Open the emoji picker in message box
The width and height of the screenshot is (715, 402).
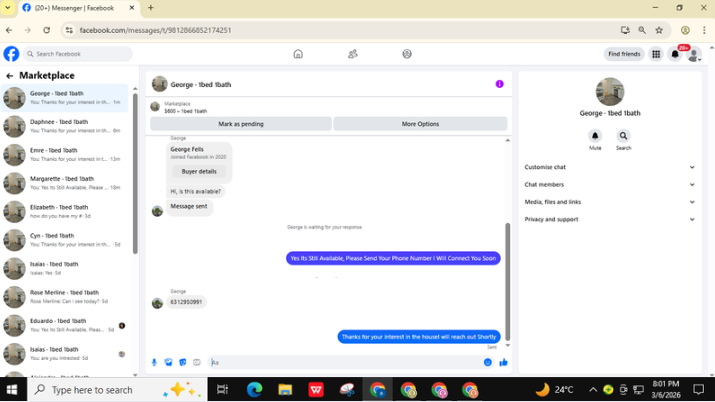(487, 362)
